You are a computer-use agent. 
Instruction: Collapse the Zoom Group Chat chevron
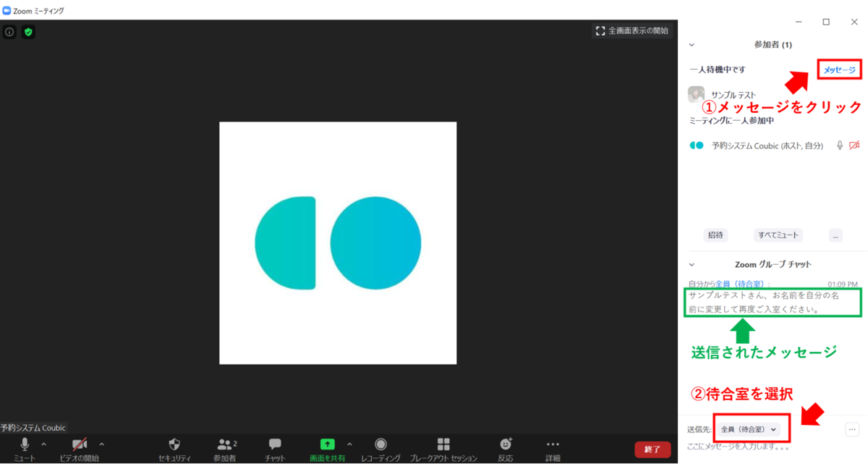(x=692, y=265)
